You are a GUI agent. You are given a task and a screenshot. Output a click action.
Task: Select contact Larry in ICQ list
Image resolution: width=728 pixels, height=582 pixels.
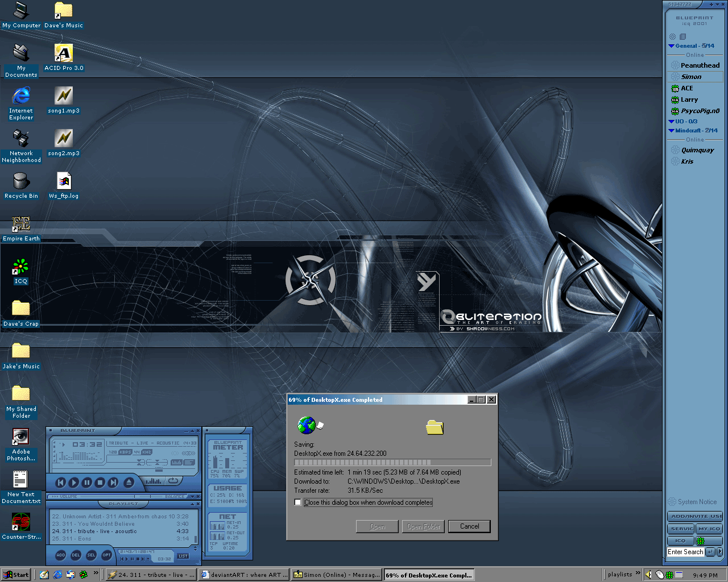coord(695,99)
